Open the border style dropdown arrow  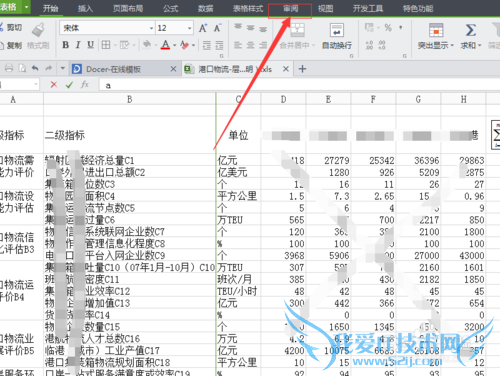click(115, 45)
